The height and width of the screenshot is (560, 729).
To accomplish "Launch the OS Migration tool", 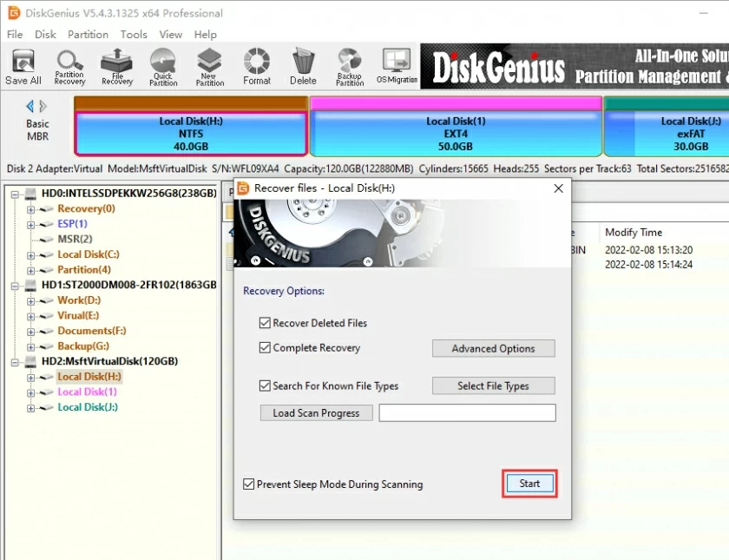I will pos(396,65).
